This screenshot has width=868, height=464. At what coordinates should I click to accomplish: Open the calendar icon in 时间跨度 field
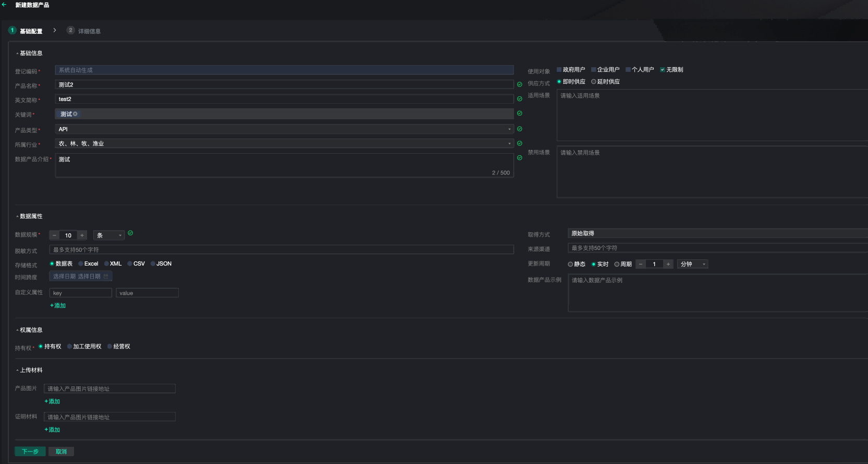pyautogui.click(x=106, y=277)
